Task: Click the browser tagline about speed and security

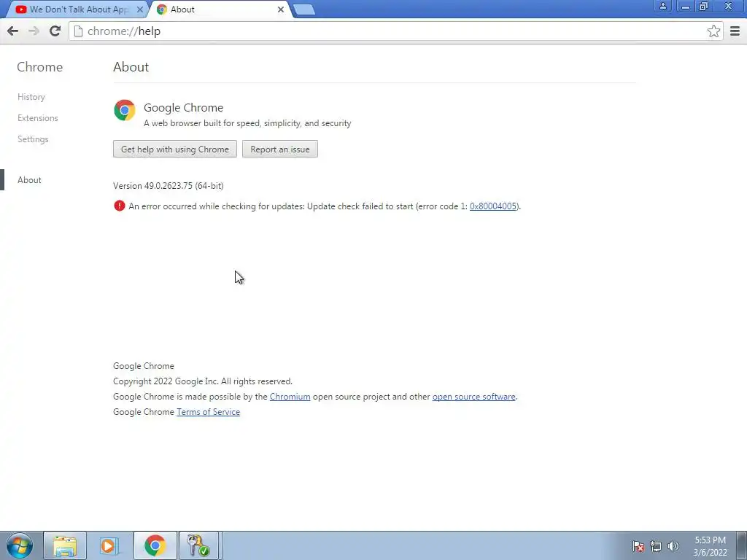Action: (x=247, y=123)
